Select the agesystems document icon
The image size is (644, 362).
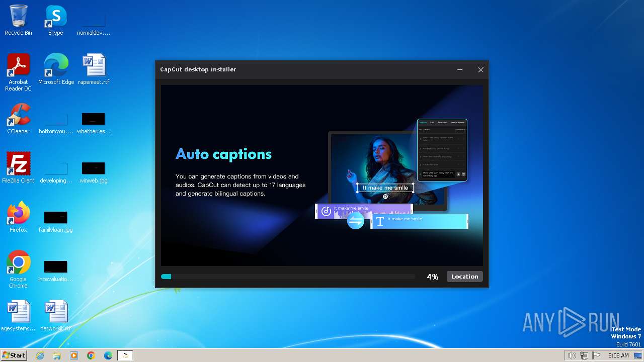tap(18, 316)
